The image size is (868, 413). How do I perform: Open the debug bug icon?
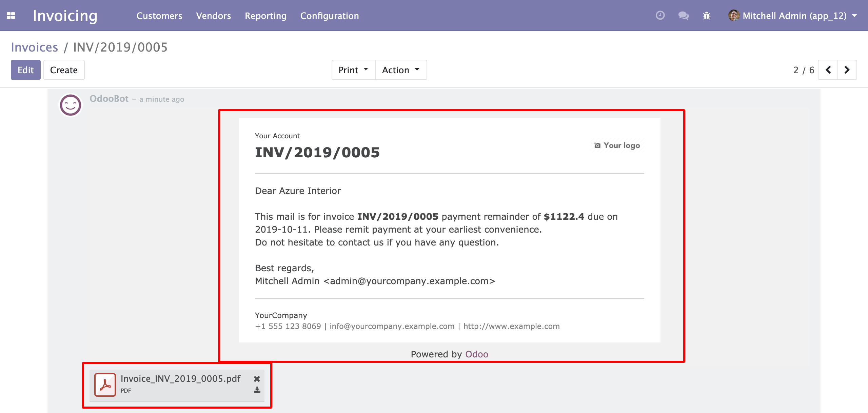[x=707, y=16]
